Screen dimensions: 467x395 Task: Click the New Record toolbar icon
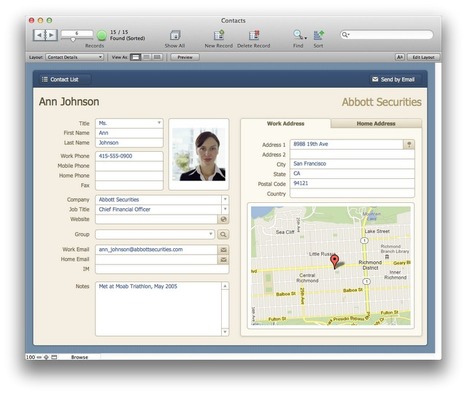point(219,35)
